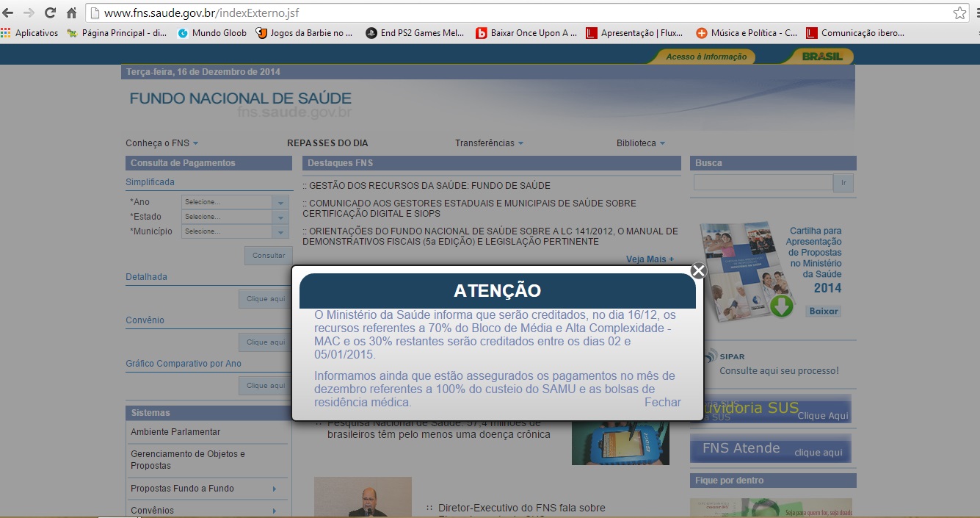Click the Simplificada link

150,182
